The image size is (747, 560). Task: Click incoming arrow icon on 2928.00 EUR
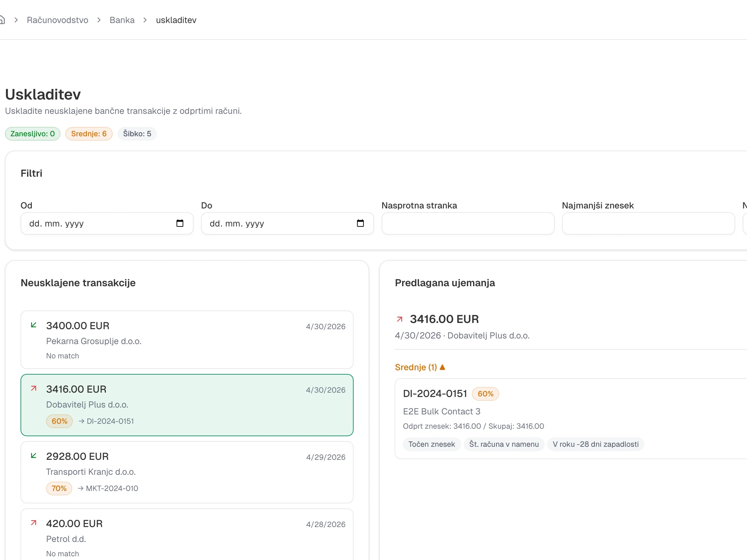[33, 455]
